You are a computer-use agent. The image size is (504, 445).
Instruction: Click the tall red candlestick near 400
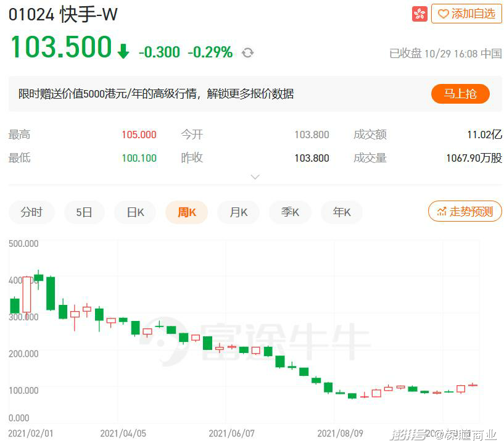(27, 294)
